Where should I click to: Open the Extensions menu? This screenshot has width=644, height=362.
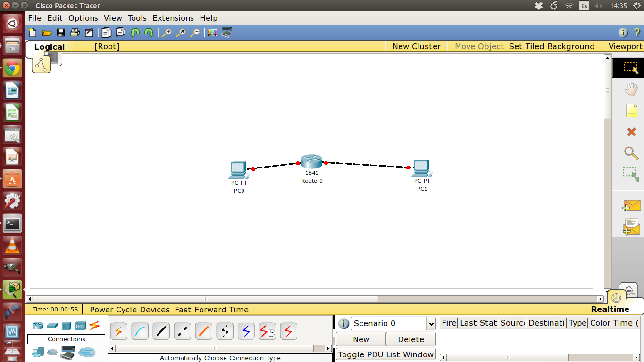pyautogui.click(x=173, y=18)
